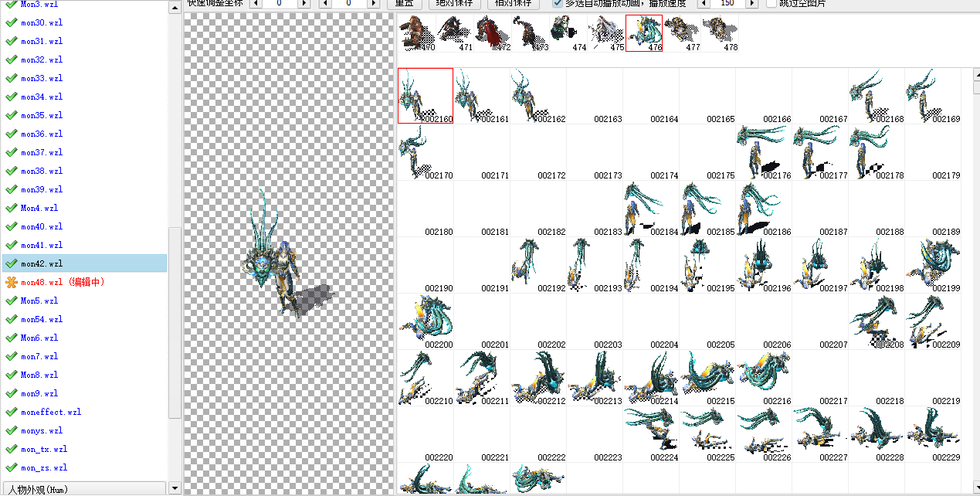This screenshot has height=496, width=980.
Task: Click the file list scroll down arrow
Action: click(x=175, y=488)
